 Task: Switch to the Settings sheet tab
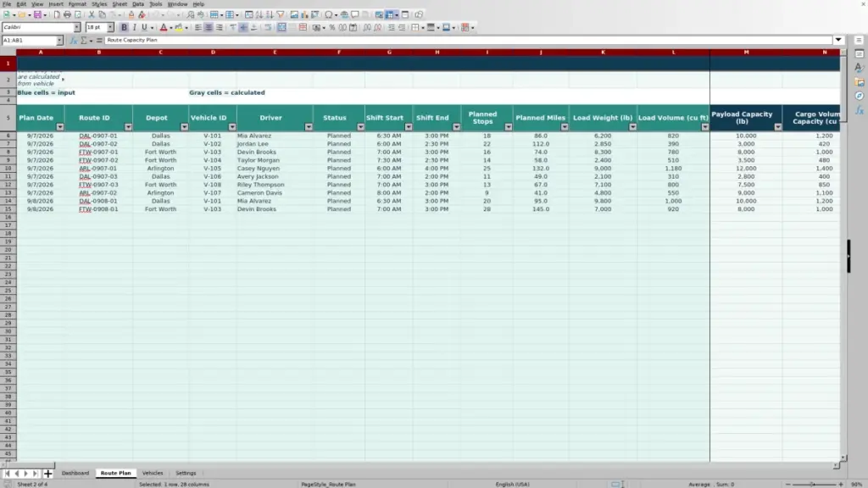tap(186, 474)
